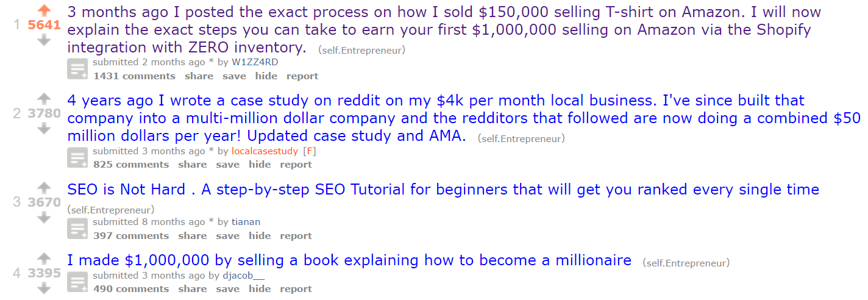Hide the millionaire book post

pyautogui.click(x=260, y=289)
